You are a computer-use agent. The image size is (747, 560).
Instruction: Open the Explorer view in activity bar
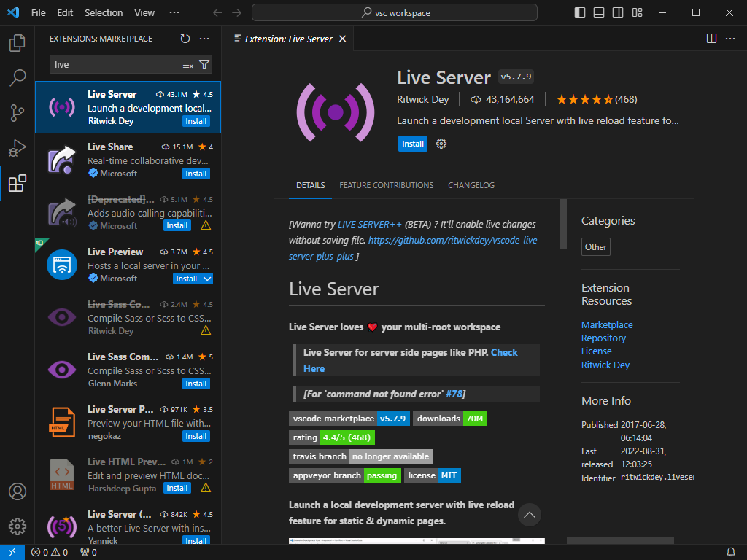click(x=18, y=43)
